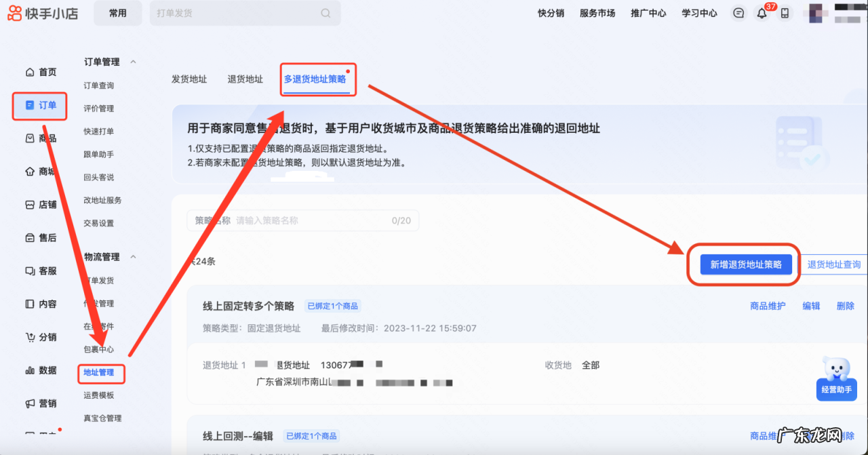Click 退货地址查询 button
The height and width of the screenshot is (455, 868).
coord(833,264)
